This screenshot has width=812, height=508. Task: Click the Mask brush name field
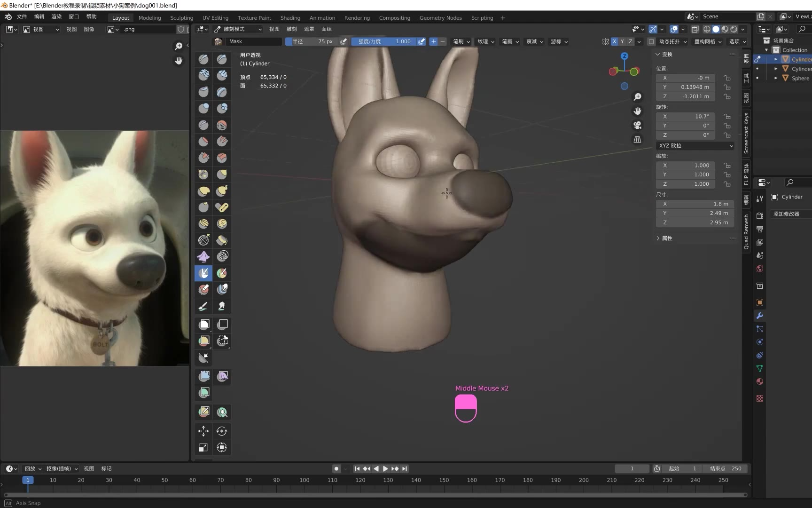click(x=254, y=41)
